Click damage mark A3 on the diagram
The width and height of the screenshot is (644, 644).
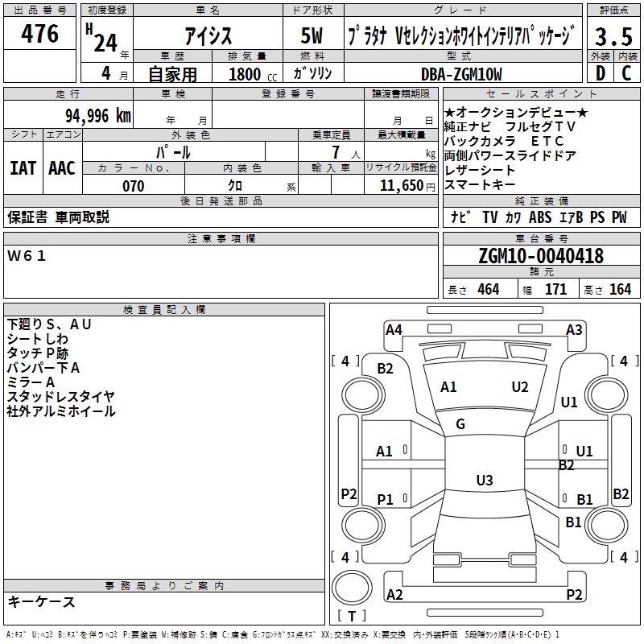point(574,330)
